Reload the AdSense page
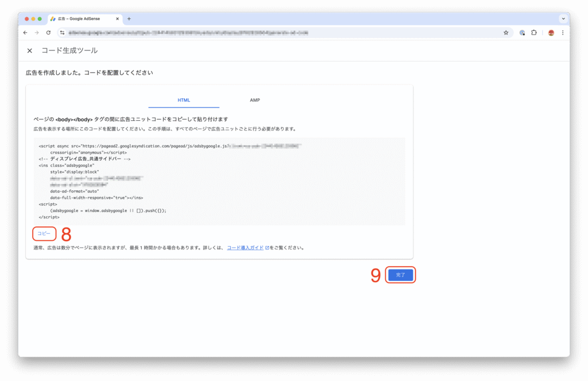This screenshot has height=381, width=588. click(48, 33)
